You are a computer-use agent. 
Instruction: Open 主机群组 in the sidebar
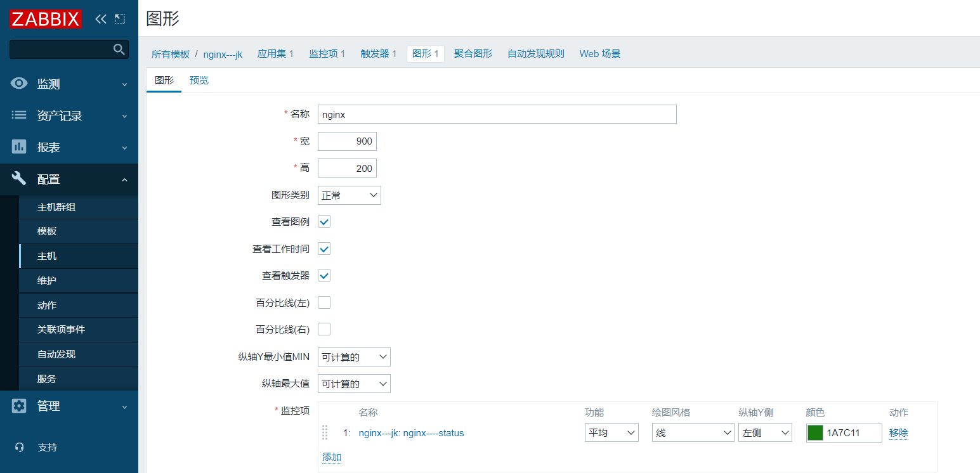coord(79,207)
